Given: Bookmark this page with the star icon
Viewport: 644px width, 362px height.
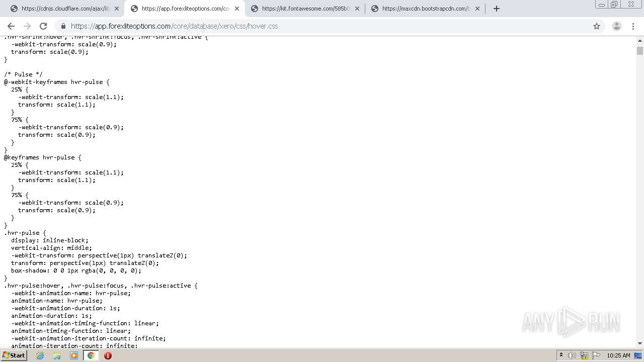Looking at the screenshot, I should (597, 26).
